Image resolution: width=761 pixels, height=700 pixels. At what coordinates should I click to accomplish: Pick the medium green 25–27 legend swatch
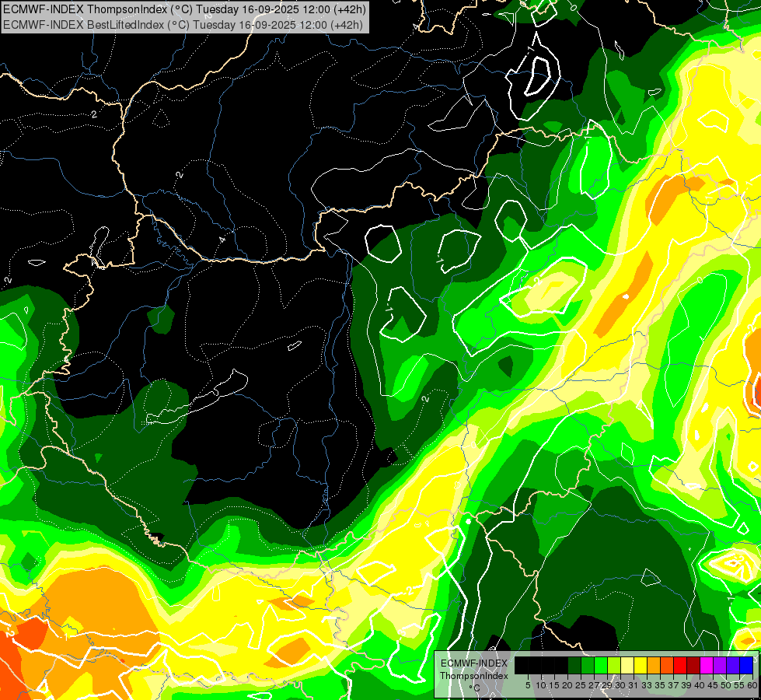(588, 666)
